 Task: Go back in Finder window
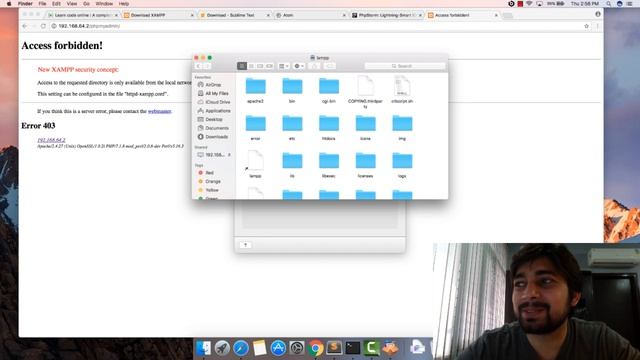click(x=198, y=66)
